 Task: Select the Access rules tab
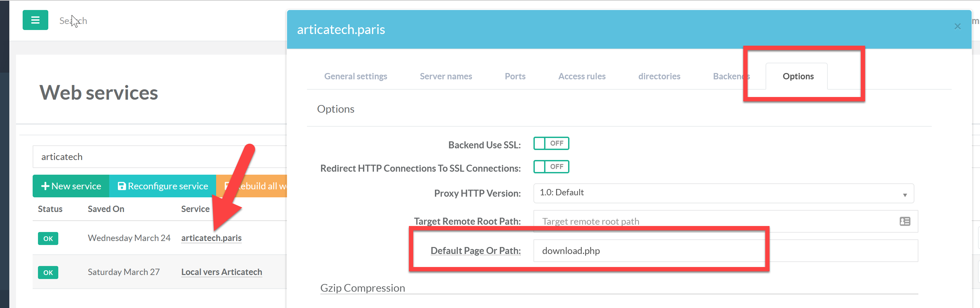[581, 76]
